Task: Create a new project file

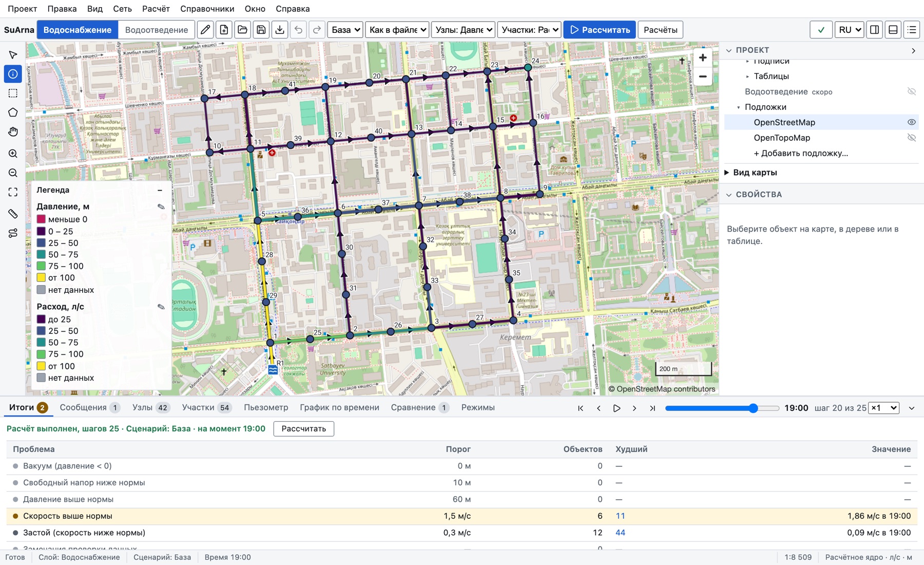Action: click(224, 30)
